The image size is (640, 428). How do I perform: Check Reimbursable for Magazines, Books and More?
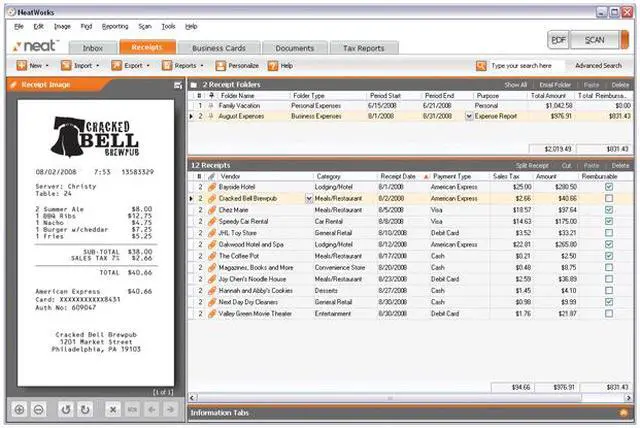609,268
